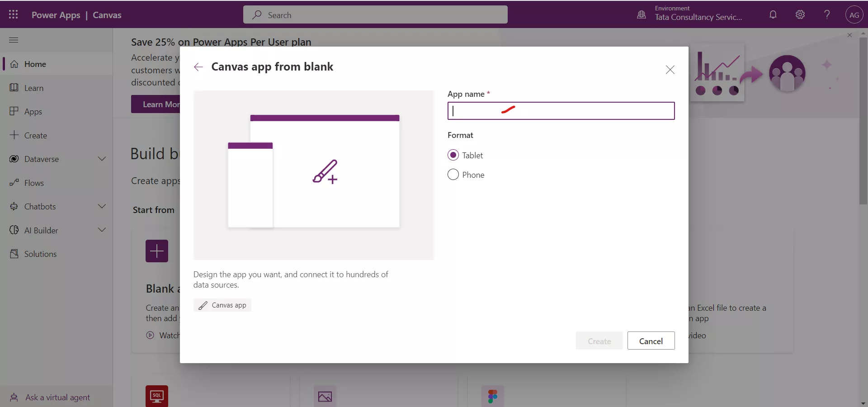
Task: Open Ask a virtual agent
Action: pyautogui.click(x=56, y=397)
